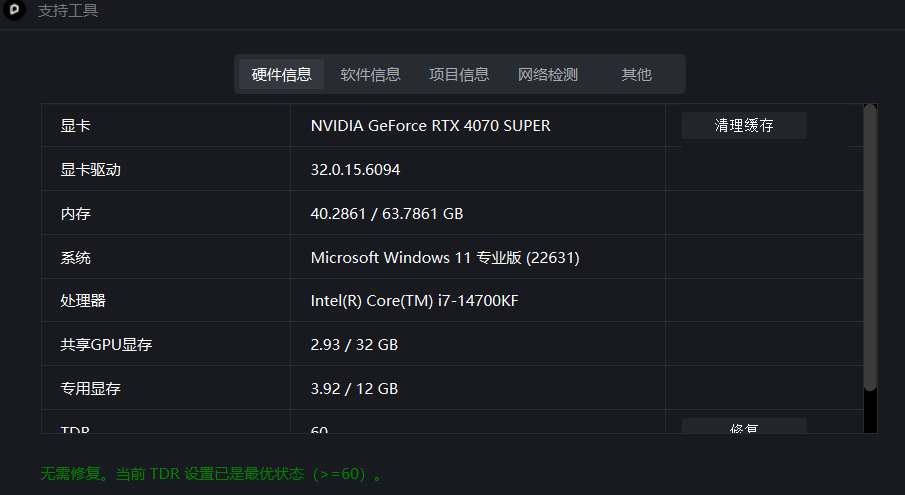Go to the 网络检测 tab

(x=548, y=74)
